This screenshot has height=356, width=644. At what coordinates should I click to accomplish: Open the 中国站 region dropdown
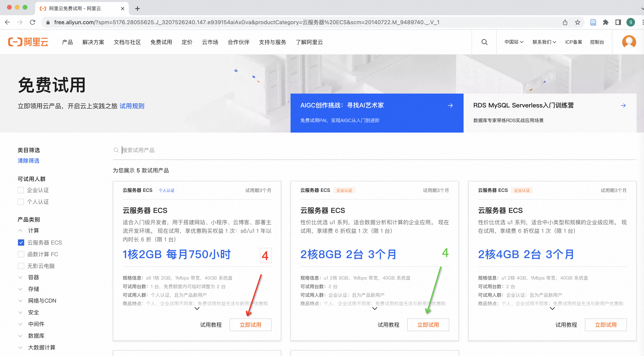pos(514,42)
